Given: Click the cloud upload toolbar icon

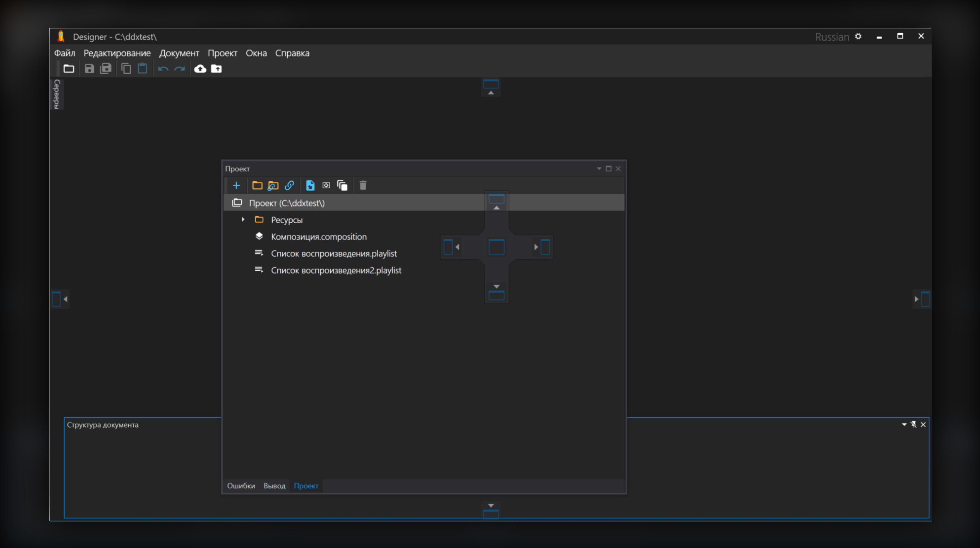Looking at the screenshot, I should point(200,69).
